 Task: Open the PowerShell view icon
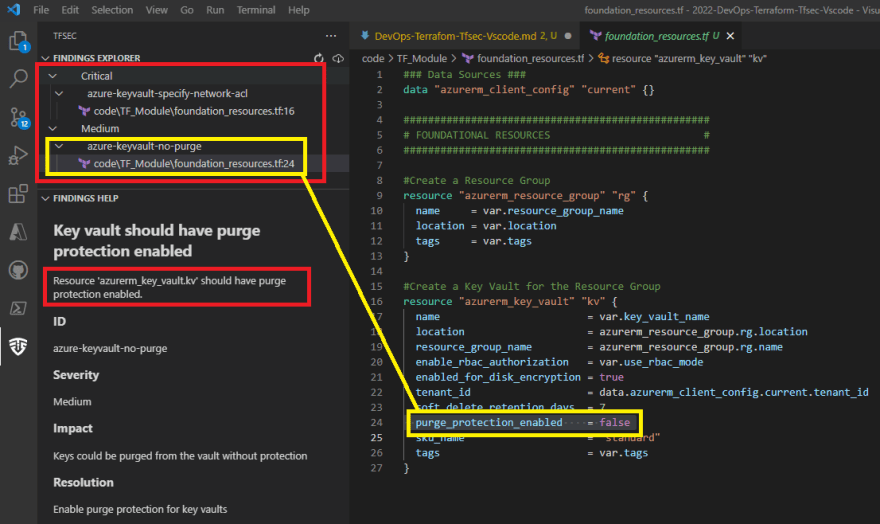coord(18,308)
